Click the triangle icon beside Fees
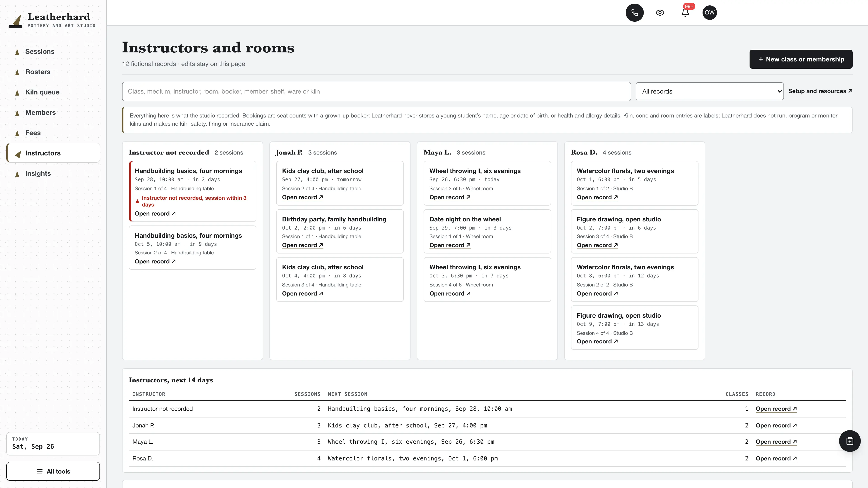 coord(17,133)
